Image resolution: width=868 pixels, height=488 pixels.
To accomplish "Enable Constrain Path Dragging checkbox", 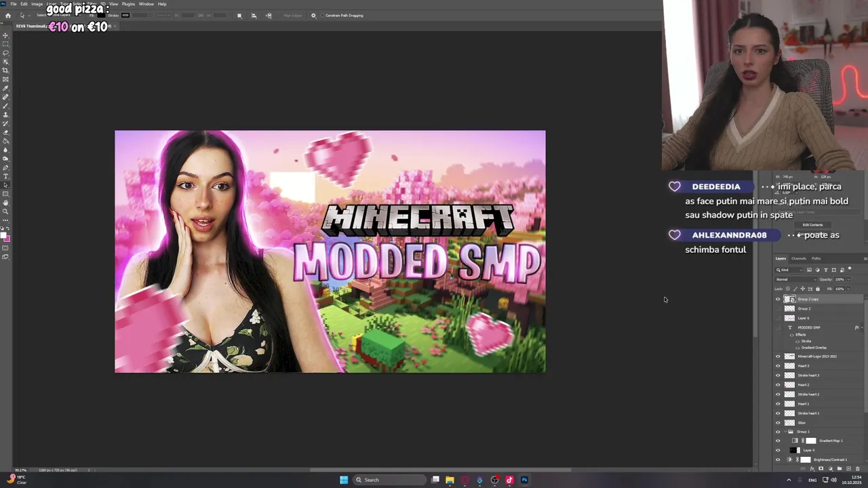I will click(322, 16).
